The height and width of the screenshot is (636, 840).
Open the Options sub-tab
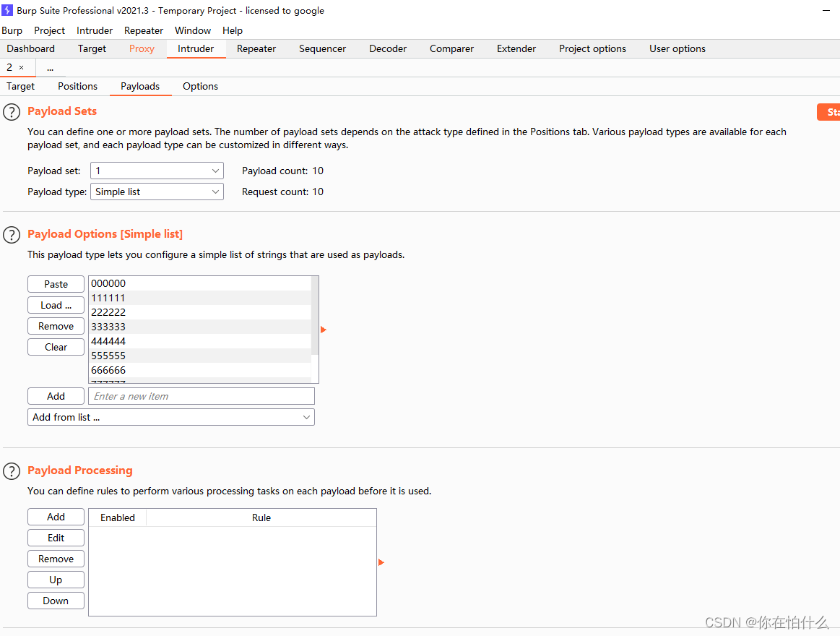(200, 86)
